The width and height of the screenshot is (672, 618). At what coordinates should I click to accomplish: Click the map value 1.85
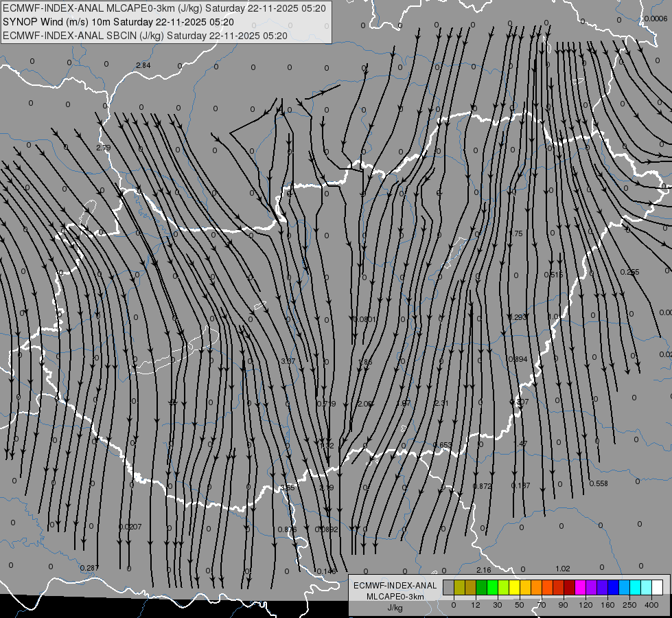pos(365,362)
